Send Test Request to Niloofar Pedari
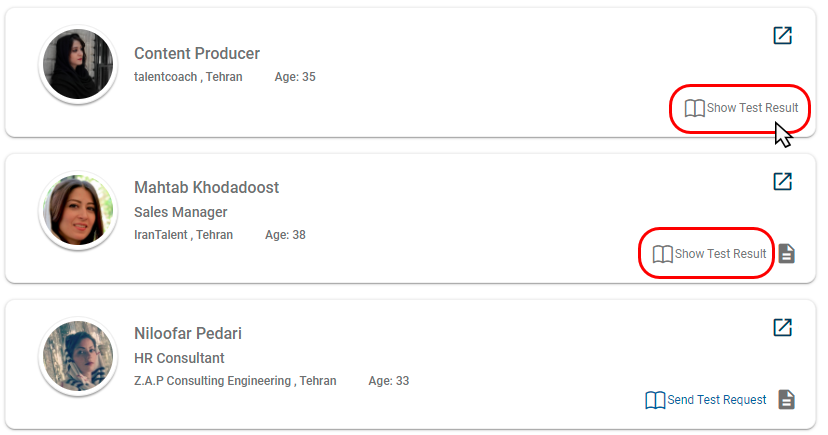This screenshot has height=435, width=828. [x=716, y=400]
